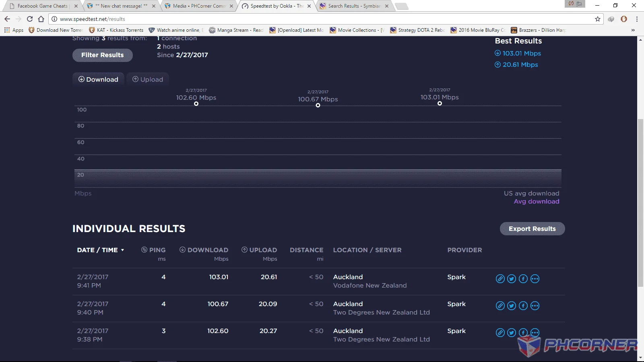
Task: Click the Upload column header
Action: point(259,250)
